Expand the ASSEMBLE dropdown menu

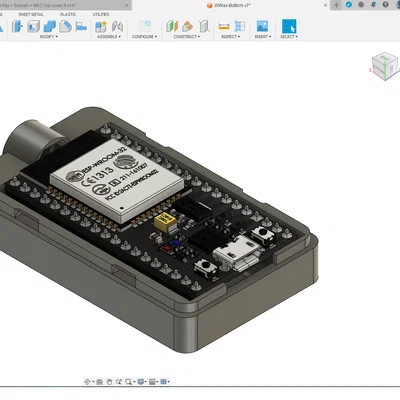tap(109, 37)
